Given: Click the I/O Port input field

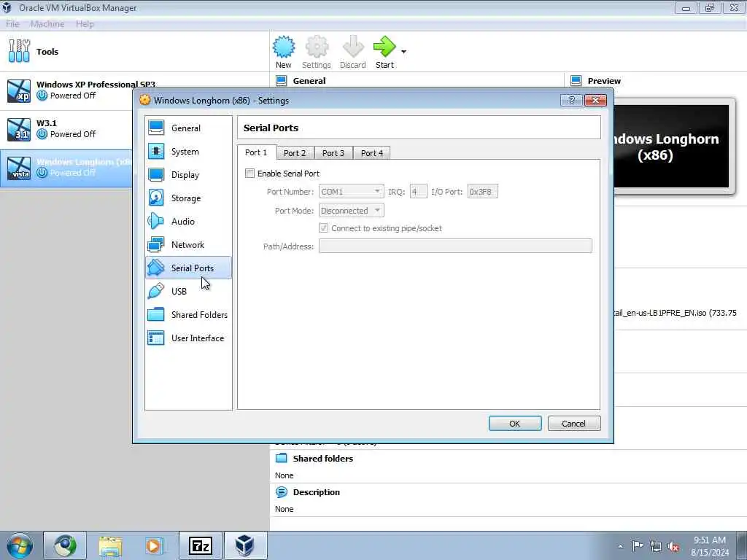Looking at the screenshot, I should (x=483, y=192).
